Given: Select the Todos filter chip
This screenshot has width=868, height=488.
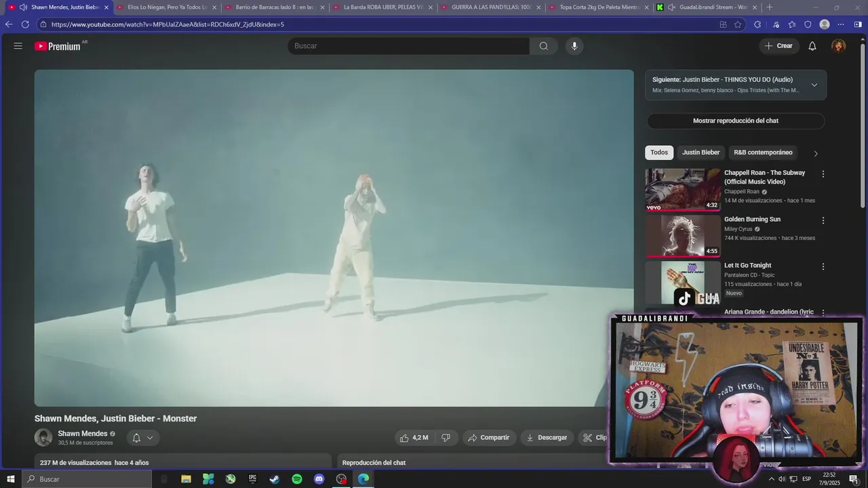Looking at the screenshot, I should pyautogui.click(x=659, y=152).
